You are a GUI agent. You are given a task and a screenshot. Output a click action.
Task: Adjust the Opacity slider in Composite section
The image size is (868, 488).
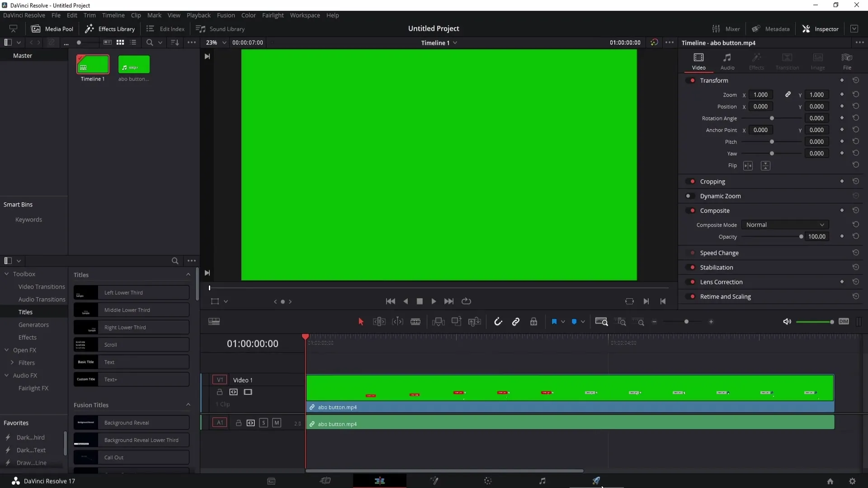pos(801,237)
